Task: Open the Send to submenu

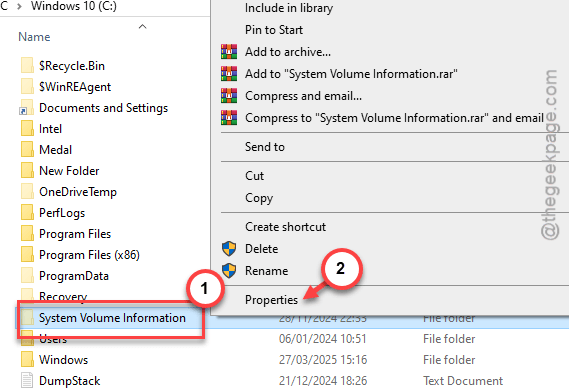Action: tap(265, 147)
